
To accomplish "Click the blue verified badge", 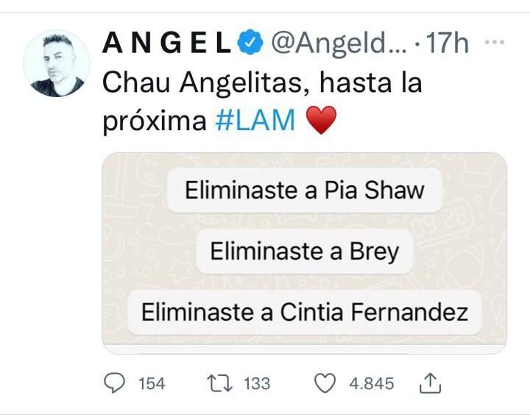I will click(250, 42).
